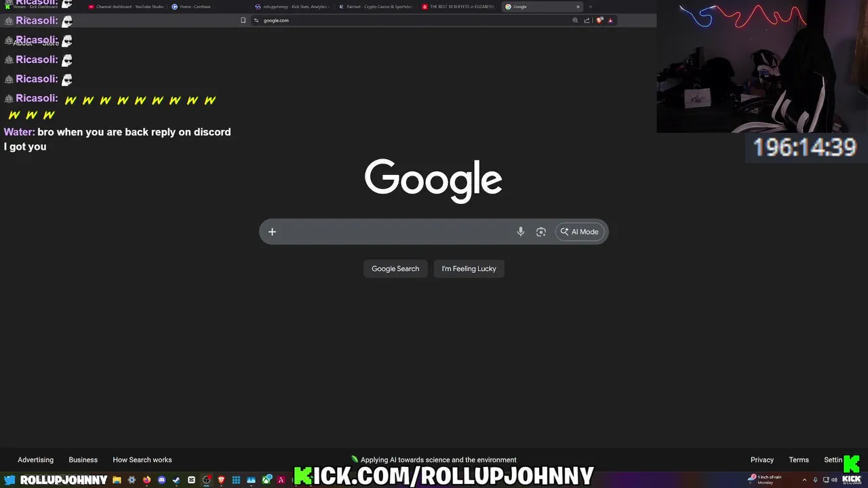Switch to Rainbet Crypto Casino tab
This screenshot has width=868, height=488.
(x=375, y=7)
